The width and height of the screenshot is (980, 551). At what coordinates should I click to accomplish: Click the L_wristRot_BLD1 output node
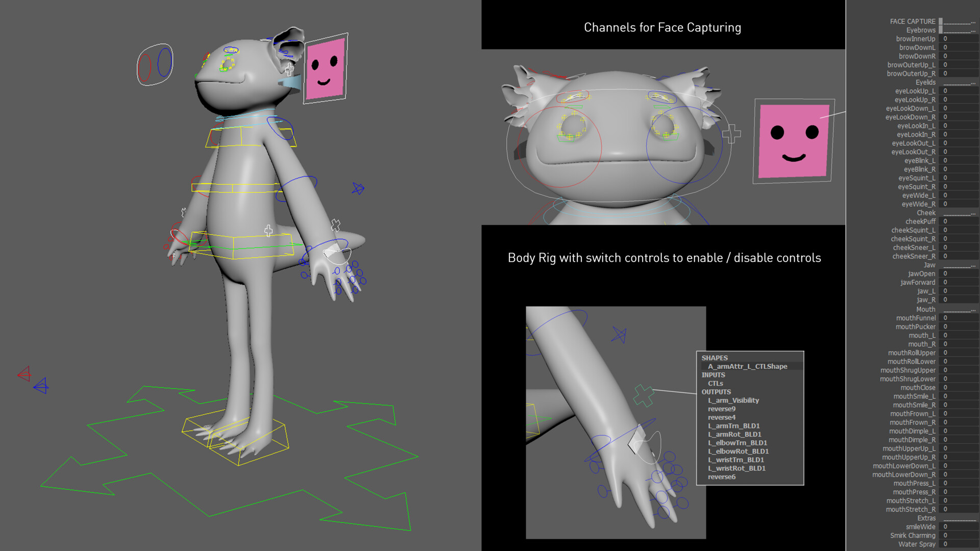point(737,468)
